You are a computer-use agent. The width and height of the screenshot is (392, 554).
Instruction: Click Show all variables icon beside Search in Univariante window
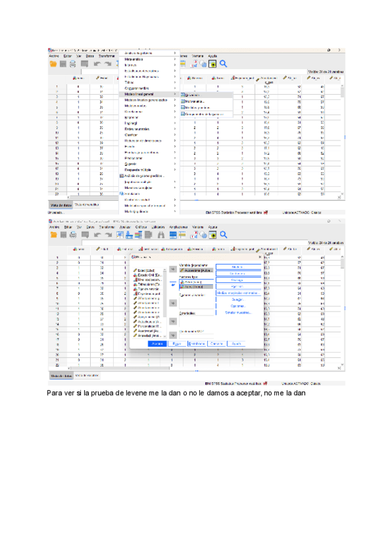click(x=212, y=235)
